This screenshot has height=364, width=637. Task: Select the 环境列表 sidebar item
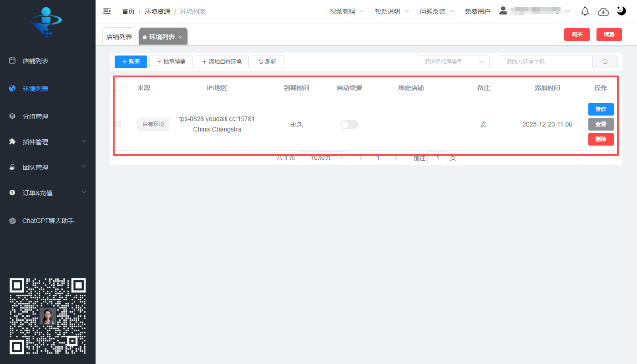point(36,88)
